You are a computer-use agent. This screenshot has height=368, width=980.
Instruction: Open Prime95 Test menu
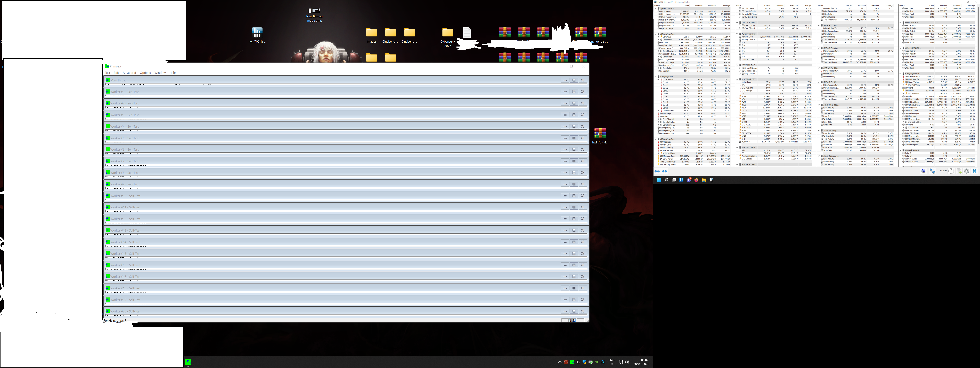tap(108, 73)
